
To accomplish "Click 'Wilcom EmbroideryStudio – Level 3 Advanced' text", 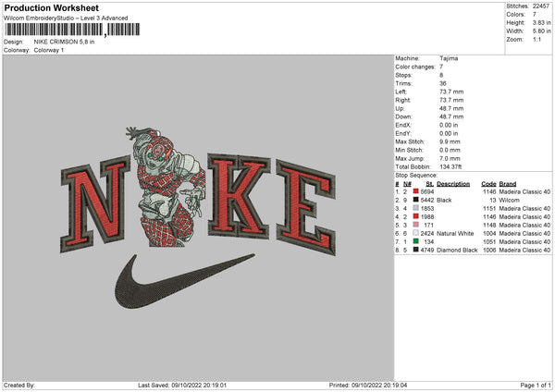I will click(66, 18).
